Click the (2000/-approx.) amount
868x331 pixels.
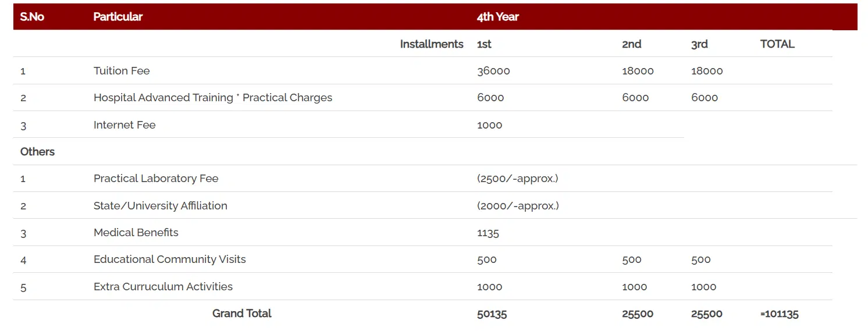click(x=518, y=205)
